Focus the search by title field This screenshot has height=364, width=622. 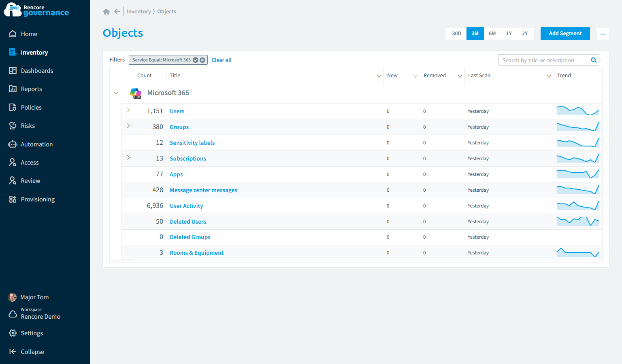coord(544,60)
